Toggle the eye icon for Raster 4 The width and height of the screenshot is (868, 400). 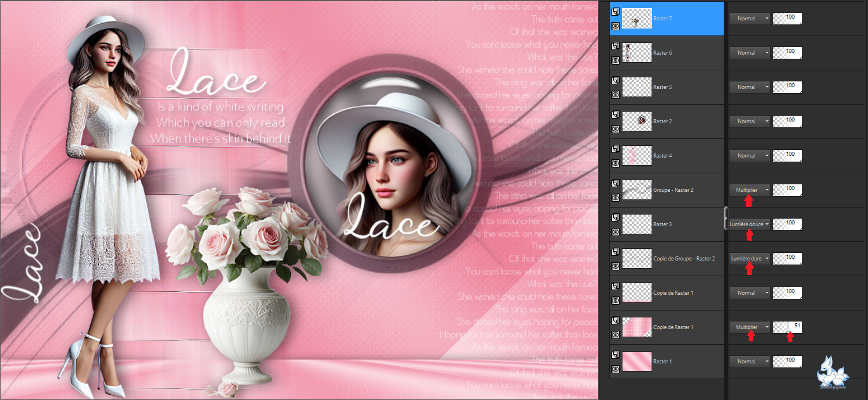click(x=616, y=163)
